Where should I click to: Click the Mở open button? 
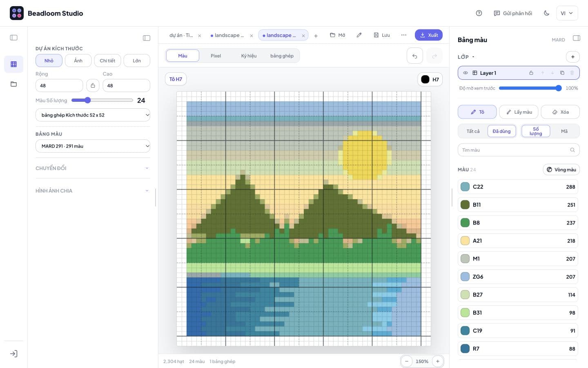pyautogui.click(x=337, y=35)
